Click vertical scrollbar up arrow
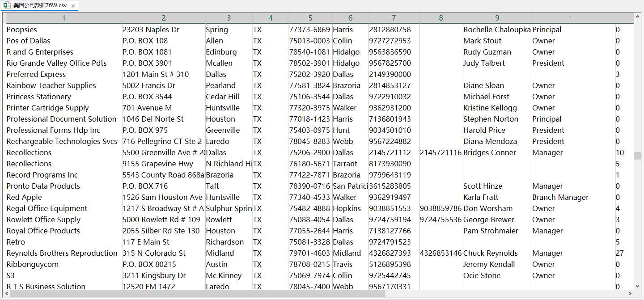Screen dimensions: 644x300 [637, 17]
